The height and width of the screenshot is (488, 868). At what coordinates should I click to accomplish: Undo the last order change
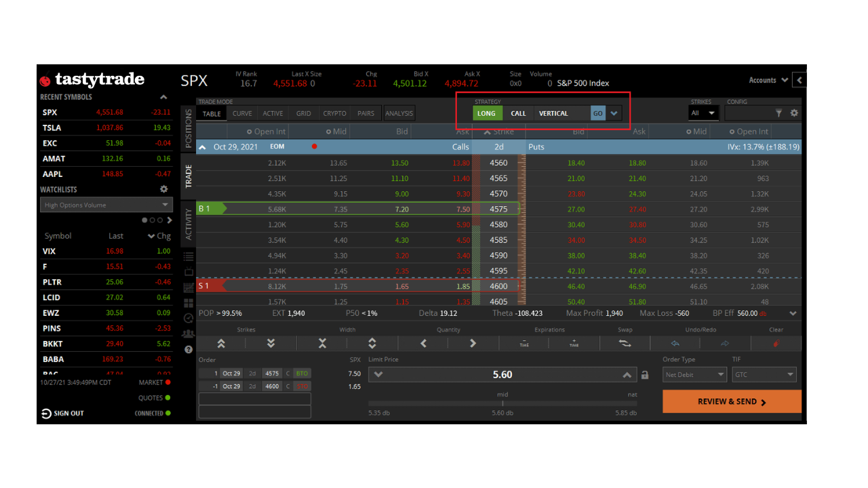click(675, 344)
